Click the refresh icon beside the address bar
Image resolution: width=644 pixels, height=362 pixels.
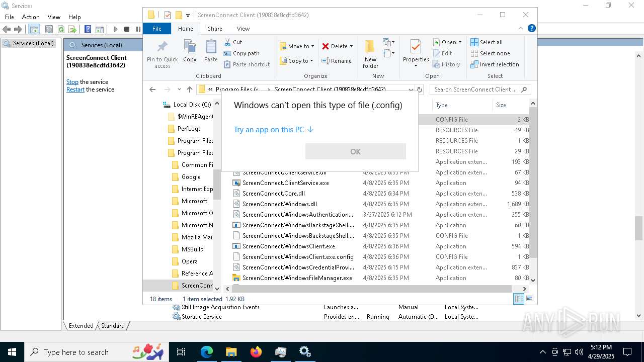pyautogui.click(x=420, y=89)
